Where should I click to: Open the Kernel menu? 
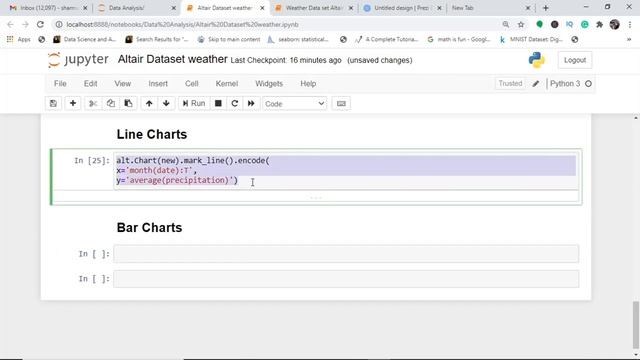pos(227,84)
